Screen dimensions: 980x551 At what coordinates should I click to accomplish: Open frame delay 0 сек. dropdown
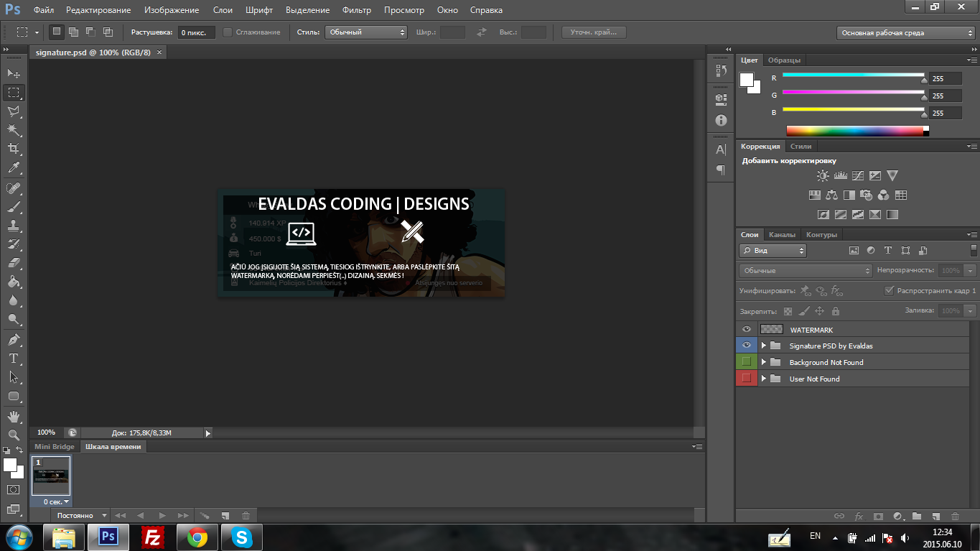tap(56, 502)
